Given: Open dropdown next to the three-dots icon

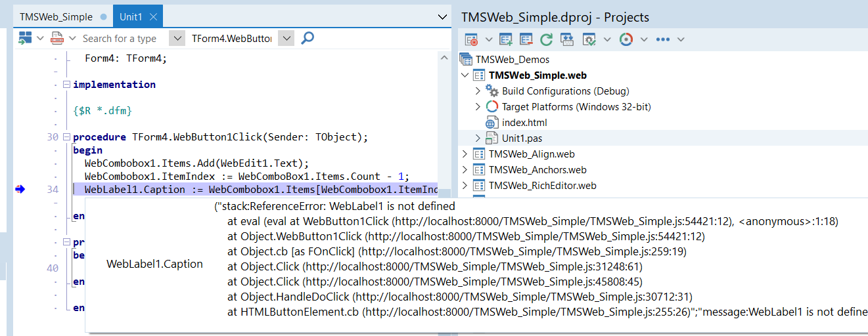Looking at the screenshot, I should pyautogui.click(x=680, y=39).
